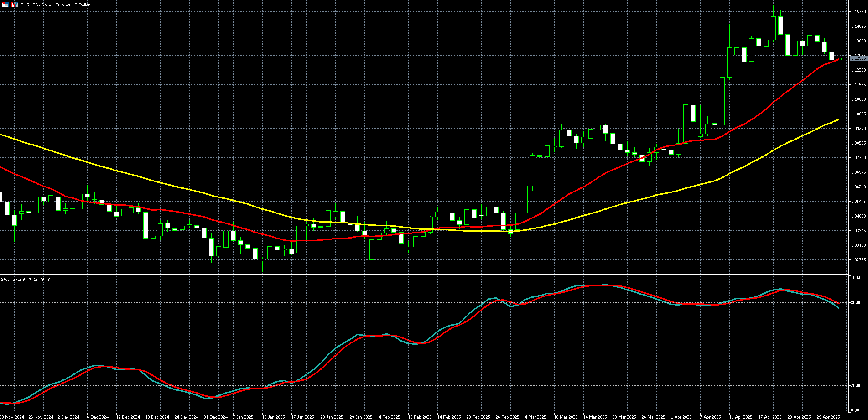
Task: Click the 29 Apr 2025 date label
Action: click(828, 417)
